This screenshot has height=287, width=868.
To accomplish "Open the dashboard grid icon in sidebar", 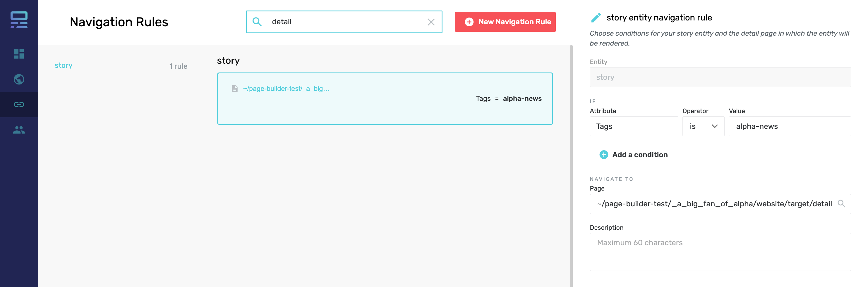I will [19, 54].
